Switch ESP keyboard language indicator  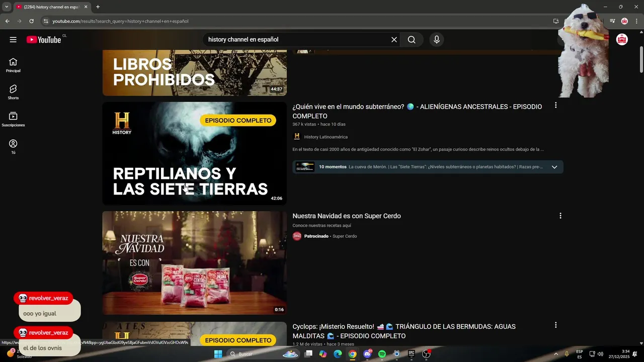click(x=580, y=354)
